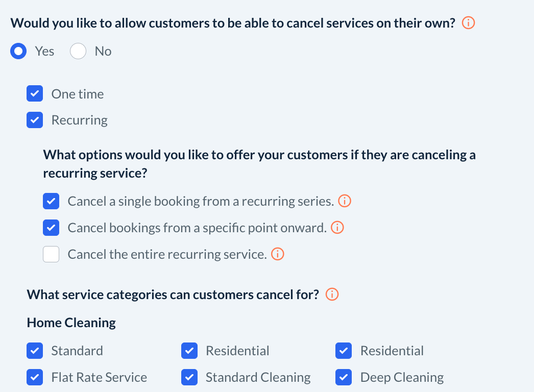Open info icon for single booking cancellation
Viewport: 534px width, 392px height.
345,201
